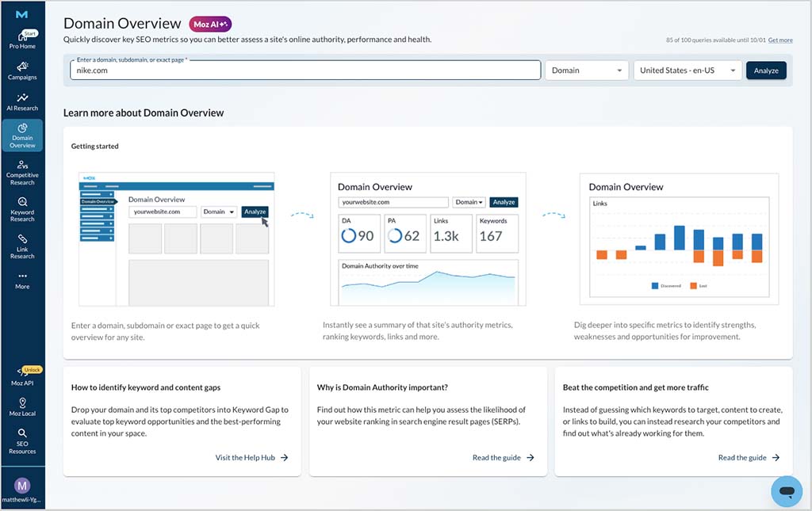Click 'Learn more about Domain Overview' heading
The width and height of the screenshot is (812, 511).
tap(144, 112)
